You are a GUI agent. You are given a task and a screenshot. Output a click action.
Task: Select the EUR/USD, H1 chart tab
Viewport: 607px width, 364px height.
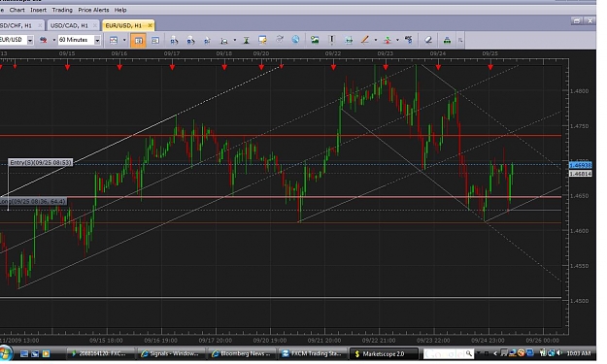point(124,25)
